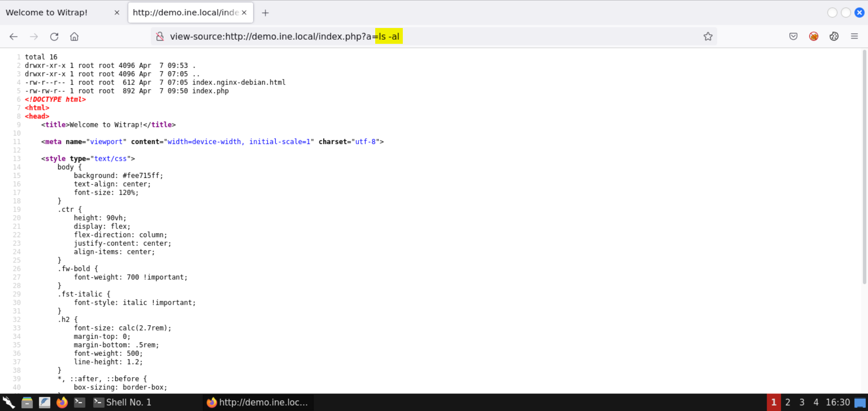Minimize the Firefox window
The width and height of the screenshot is (868, 411).
(832, 13)
